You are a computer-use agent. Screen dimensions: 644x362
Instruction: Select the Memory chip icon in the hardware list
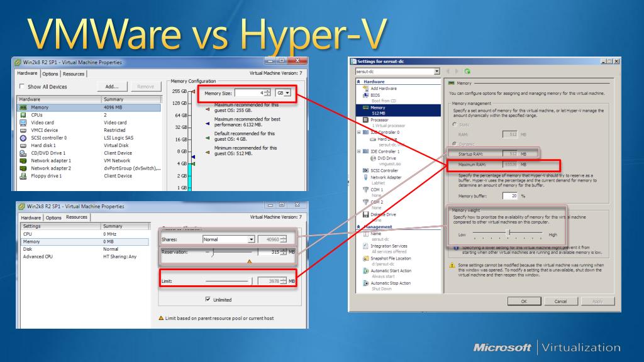23,107
